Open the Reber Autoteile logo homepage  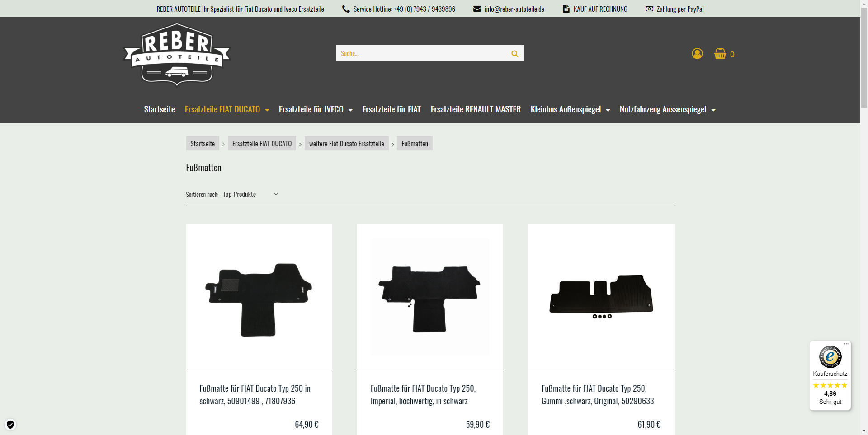coord(177,54)
